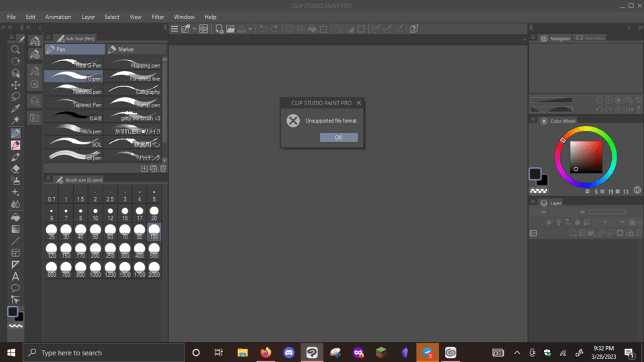This screenshot has height=362, width=644.
Task: Toggle layer palette two-pane view icon
Action: (x=533, y=233)
